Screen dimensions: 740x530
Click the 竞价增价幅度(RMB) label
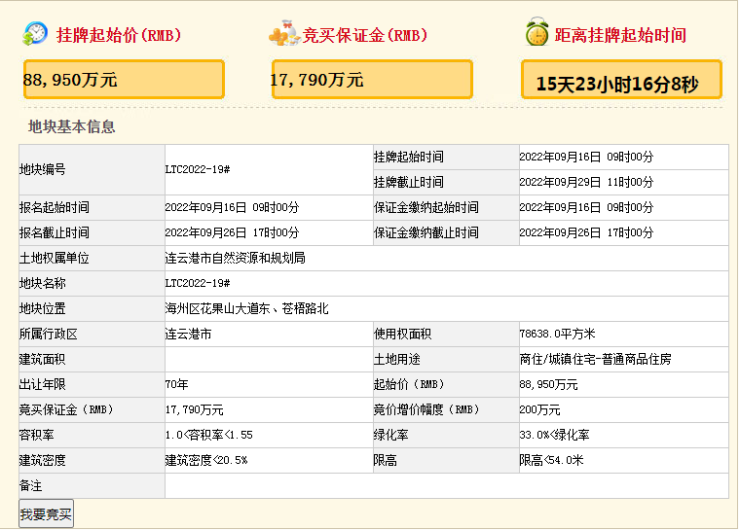pyautogui.click(x=426, y=410)
